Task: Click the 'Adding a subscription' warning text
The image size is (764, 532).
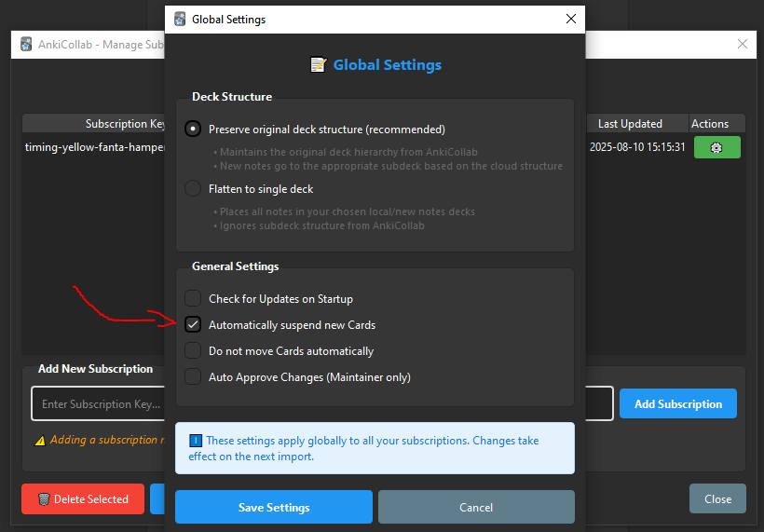Action: click(x=107, y=440)
